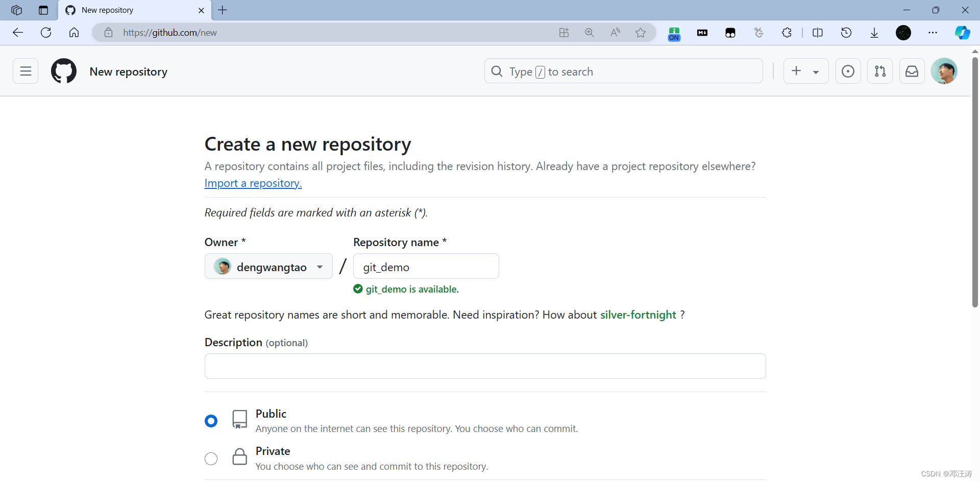The image size is (980, 482).
Task: Open a new browser tab
Action: click(223, 10)
